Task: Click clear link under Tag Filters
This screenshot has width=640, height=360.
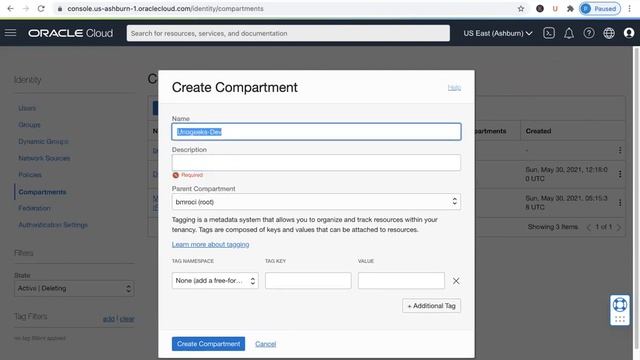Action: pyautogui.click(x=127, y=319)
